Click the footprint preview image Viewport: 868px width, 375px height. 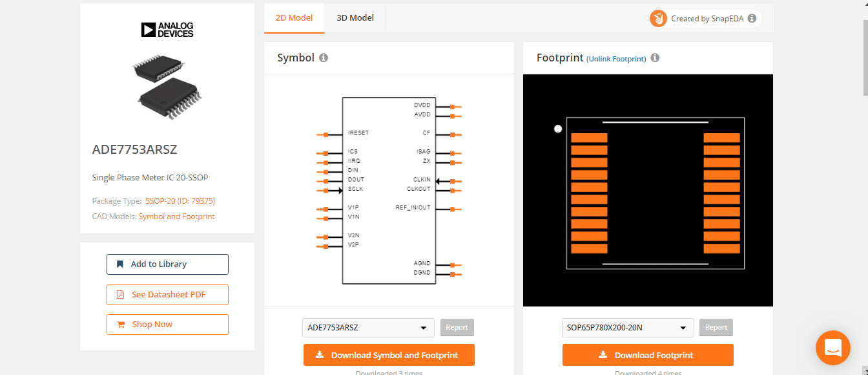click(x=648, y=190)
